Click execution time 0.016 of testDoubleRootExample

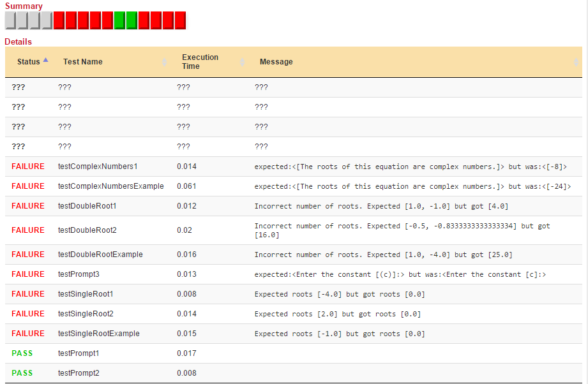[187, 255]
